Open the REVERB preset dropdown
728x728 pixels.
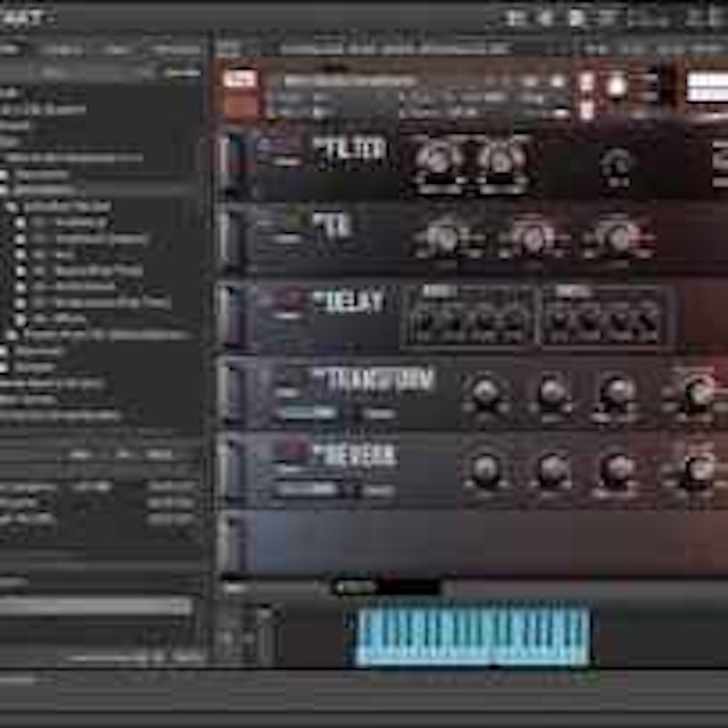tap(308, 490)
